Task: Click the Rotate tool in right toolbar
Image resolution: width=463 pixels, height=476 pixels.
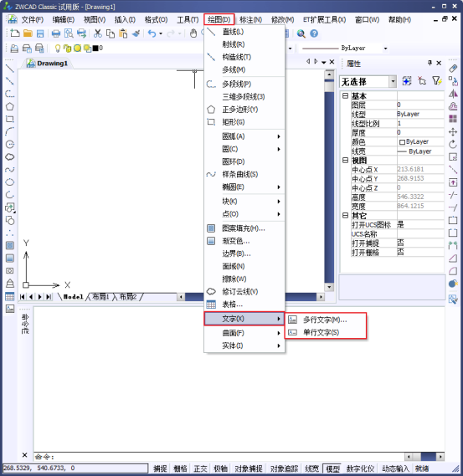Action: tap(453, 144)
